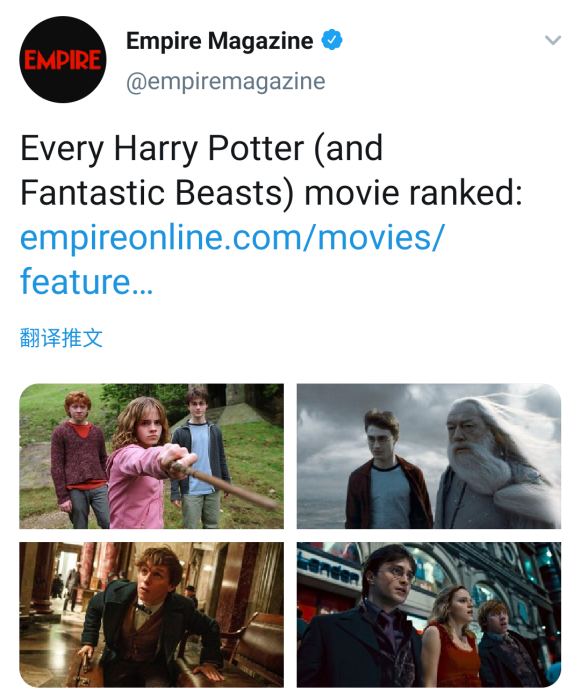Image resolution: width=580 pixels, height=700 pixels.
Task: View photo of man crouching with suitcase
Action: pyautogui.click(x=151, y=615)
